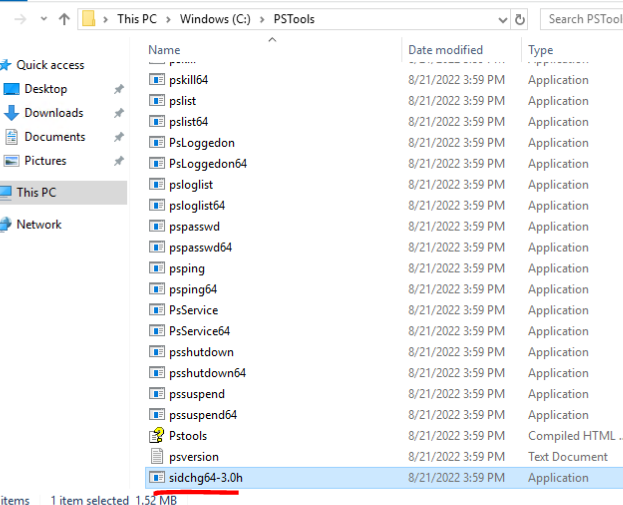Image resolution: width=623 pixels, height=505 pixels.
Task: Select the PsLoggedon file name
Action: (202, 143)
